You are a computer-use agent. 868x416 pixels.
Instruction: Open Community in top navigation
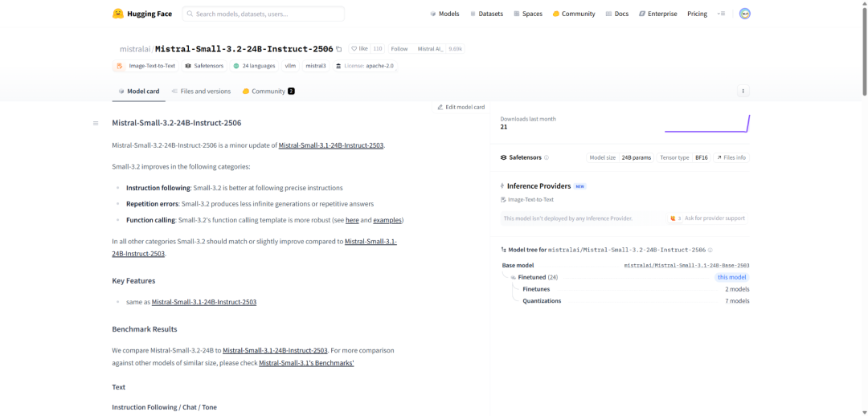click(574, 14)
